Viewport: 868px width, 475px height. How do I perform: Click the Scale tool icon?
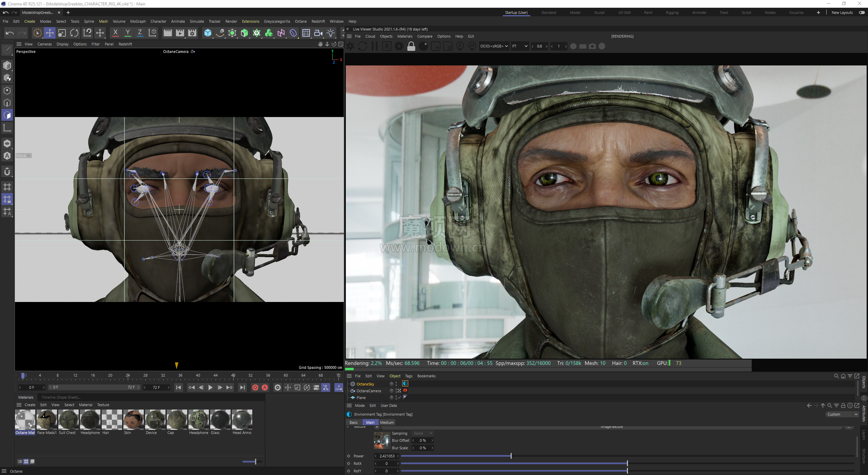(x=62, y=33)
